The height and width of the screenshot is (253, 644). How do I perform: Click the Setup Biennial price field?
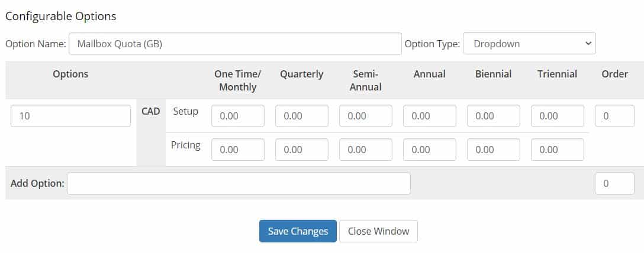coord(494,116)
